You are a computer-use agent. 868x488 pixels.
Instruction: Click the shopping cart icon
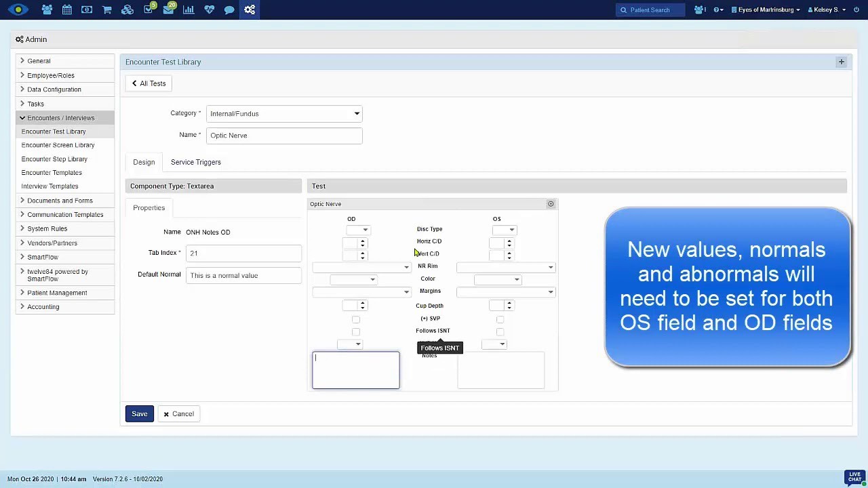pos(107,9)
